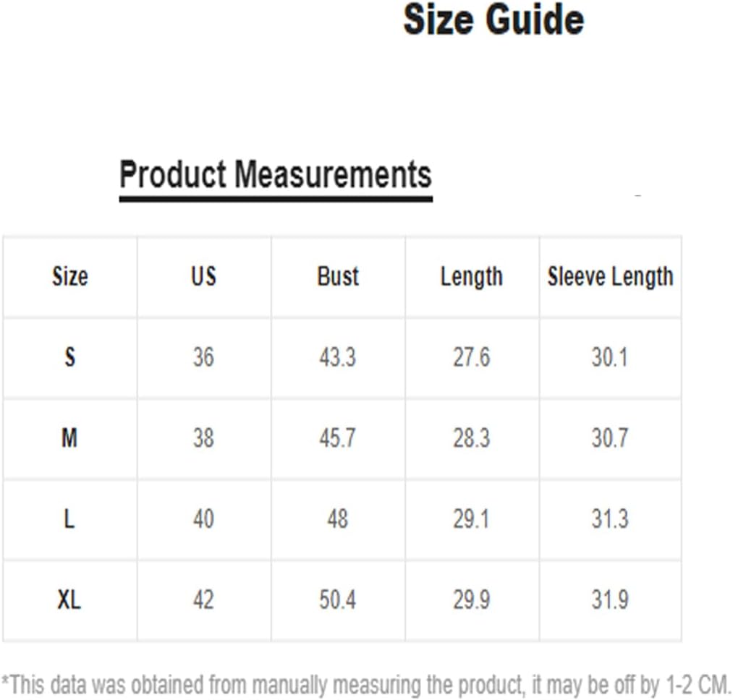
Task: Click length value 29.9
Action: click(x=471, y=600)
